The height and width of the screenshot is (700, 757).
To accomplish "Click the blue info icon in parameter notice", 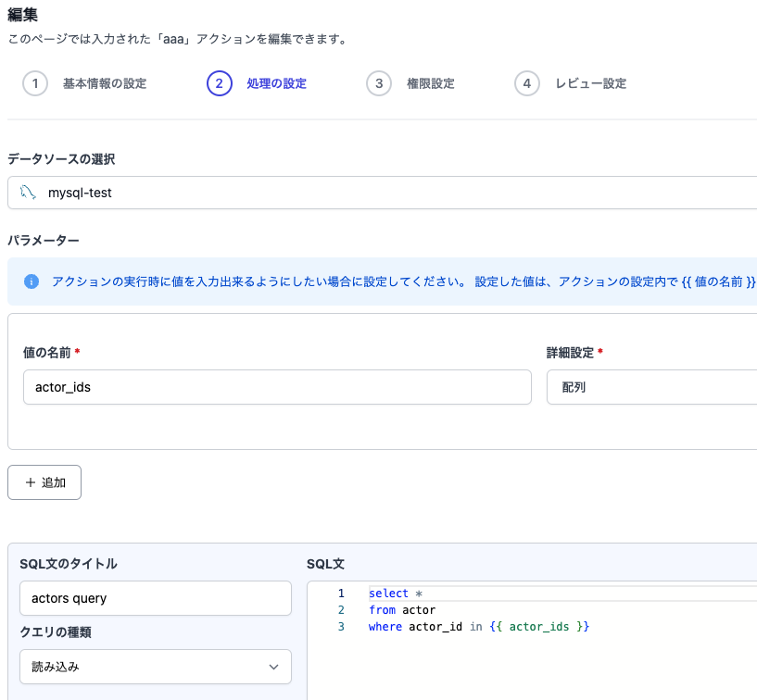I will click(x=32, y=281).
